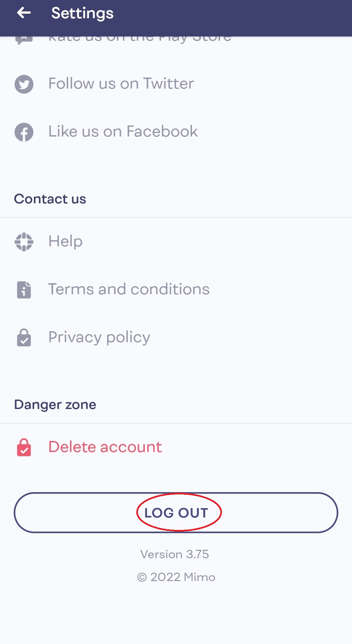Viewport: 352px width, 644px height.
Task: Click the Settings page title
Action: pyautogui.click(x=82, y=13)
